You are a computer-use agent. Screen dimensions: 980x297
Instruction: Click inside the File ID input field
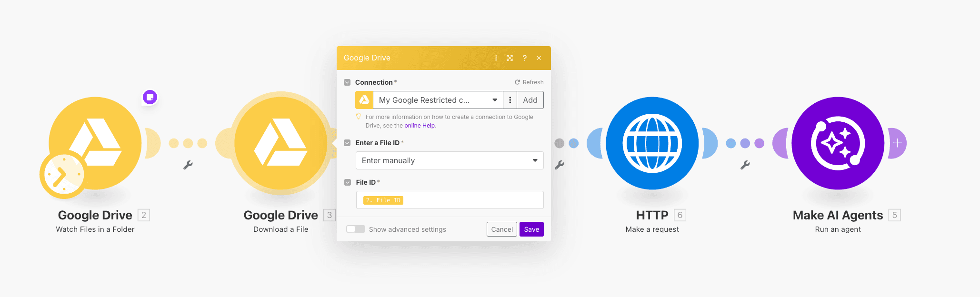(x=471, y=200)
